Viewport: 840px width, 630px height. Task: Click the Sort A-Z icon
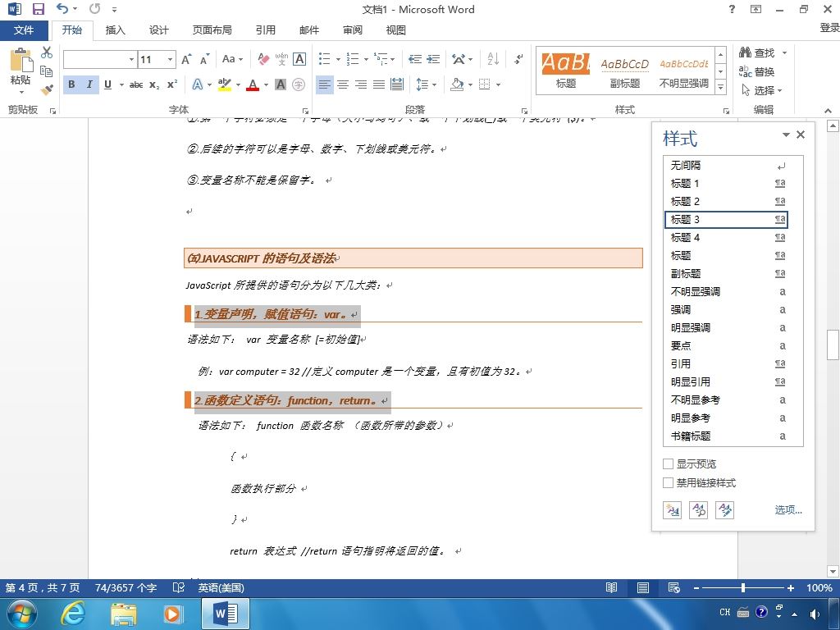[493, 59]
